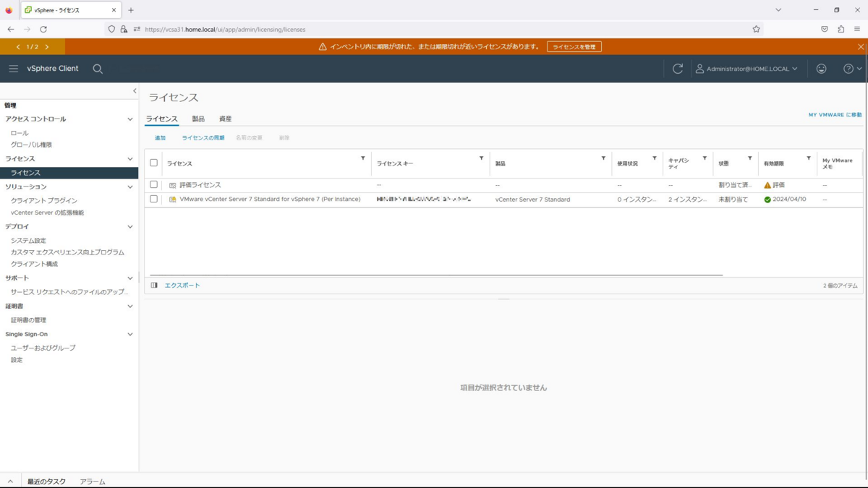Switch to the 製品 tab
Image resolution: width=868 pixels, height=488 pixels.
click(198, 119)
